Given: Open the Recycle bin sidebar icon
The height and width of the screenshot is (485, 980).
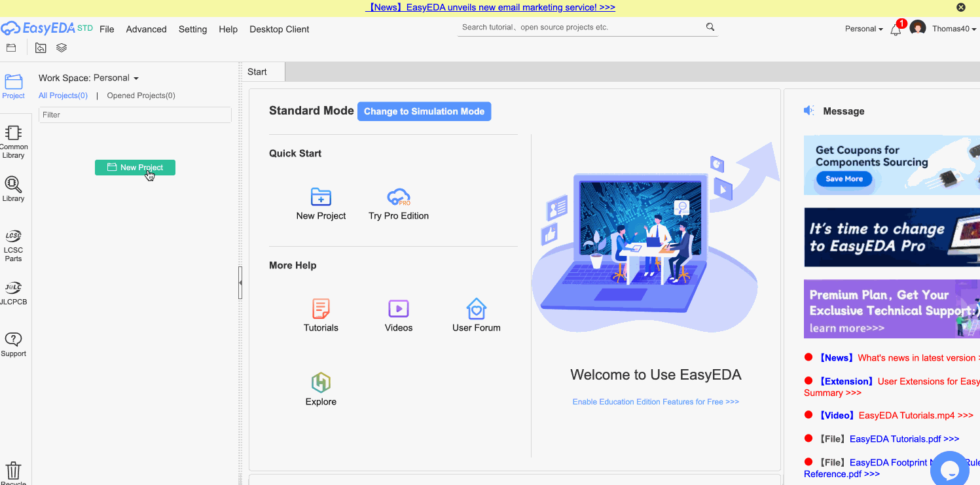Looking at the screenshot, I should (13, 473).
